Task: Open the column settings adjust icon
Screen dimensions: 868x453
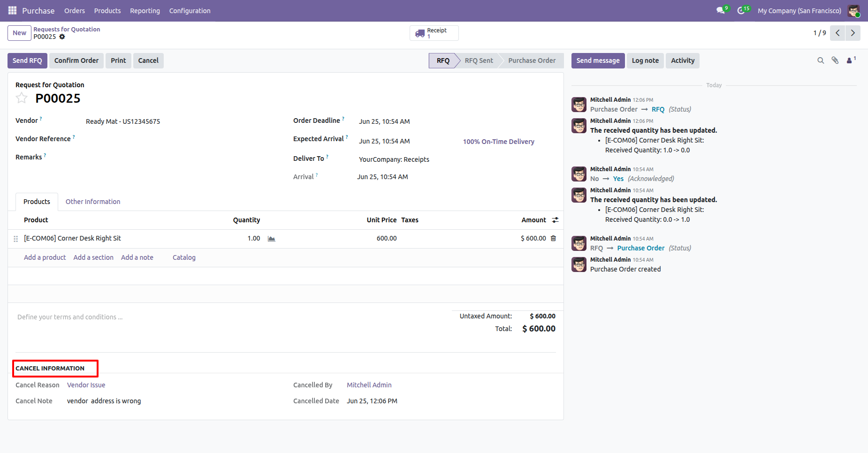Action: (555, 220)
